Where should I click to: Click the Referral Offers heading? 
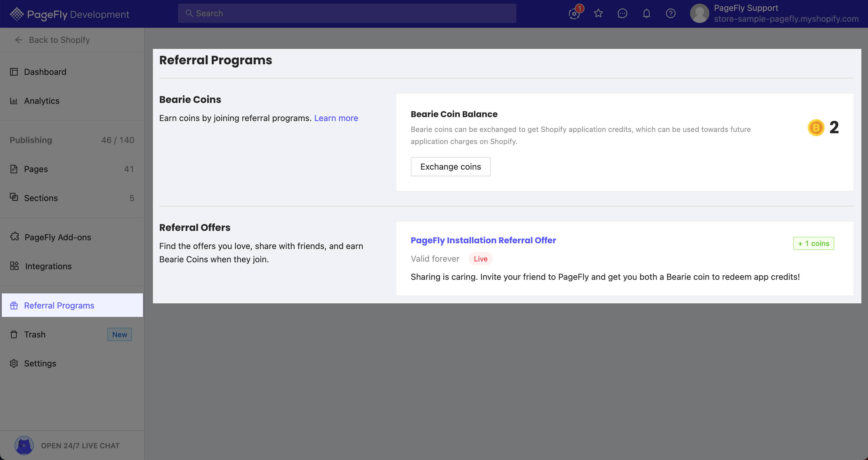click(195, 227)
